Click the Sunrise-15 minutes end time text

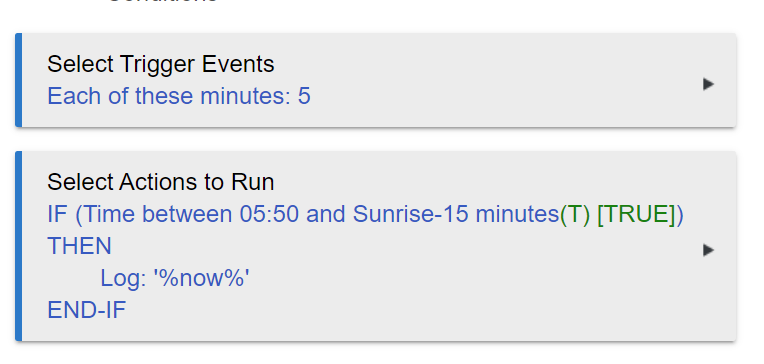456,214
